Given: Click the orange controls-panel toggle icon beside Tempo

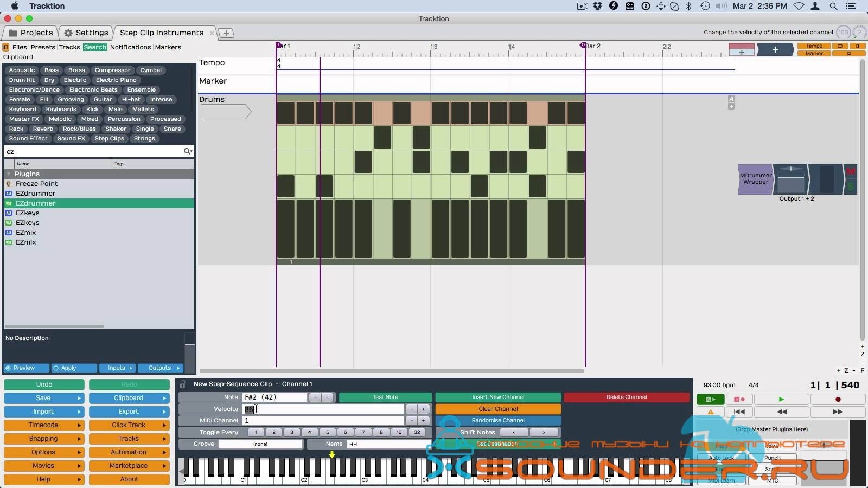Looking at the screenshot, I should click(x=840, y=46).
